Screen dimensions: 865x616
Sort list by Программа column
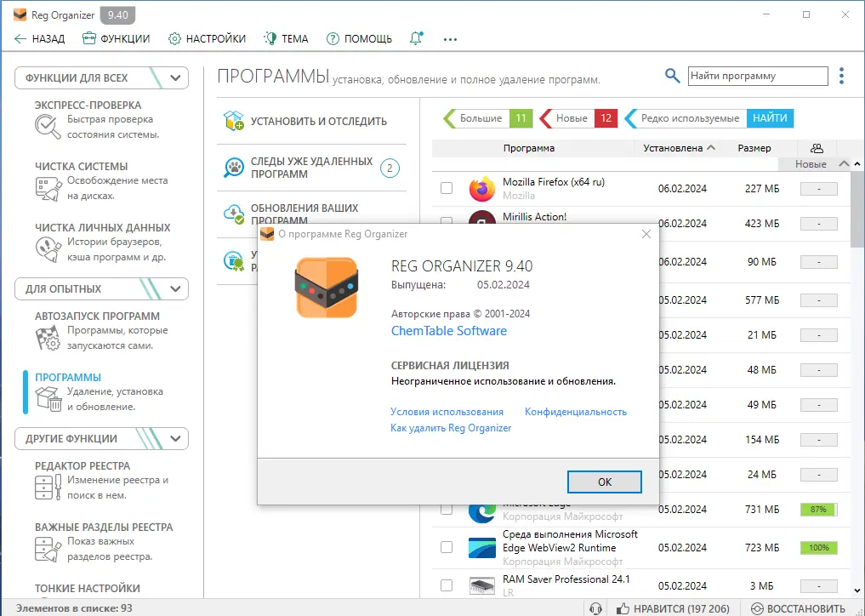[528, 149]
